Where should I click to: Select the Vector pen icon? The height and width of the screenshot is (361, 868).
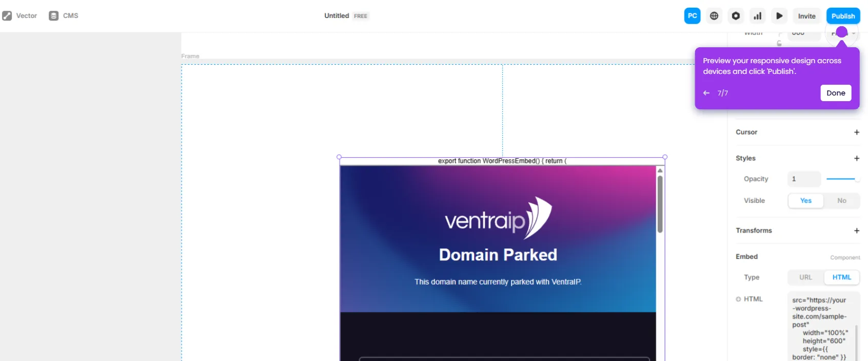point(7,16)
